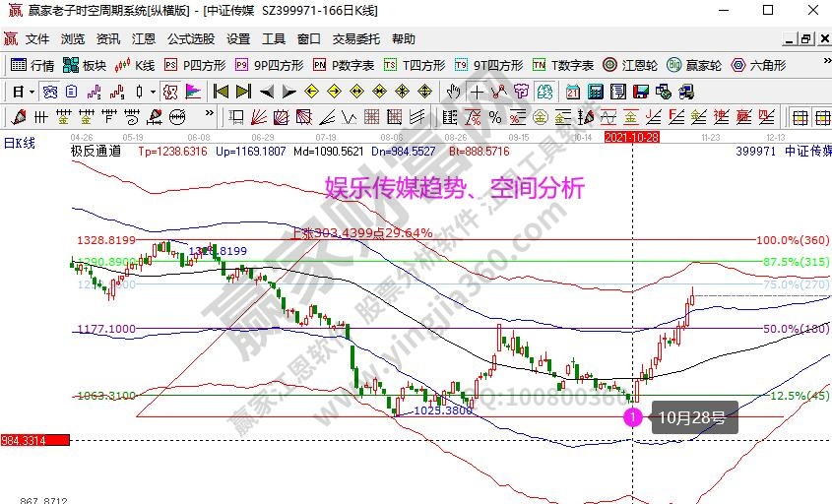Click yellow diamond vertical-arrows icon
832x504 pixels.
click(424, 93)
